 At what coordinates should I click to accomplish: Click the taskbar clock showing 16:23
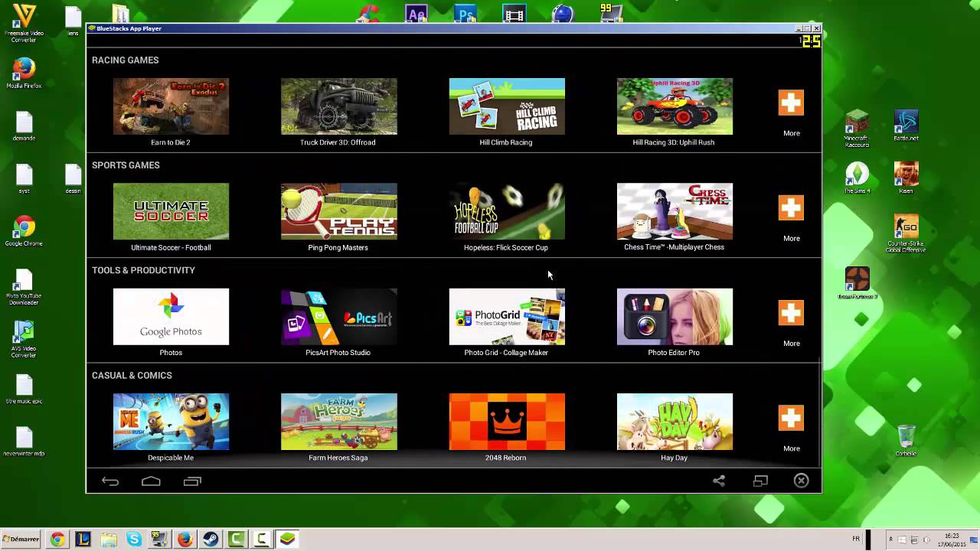952,540
